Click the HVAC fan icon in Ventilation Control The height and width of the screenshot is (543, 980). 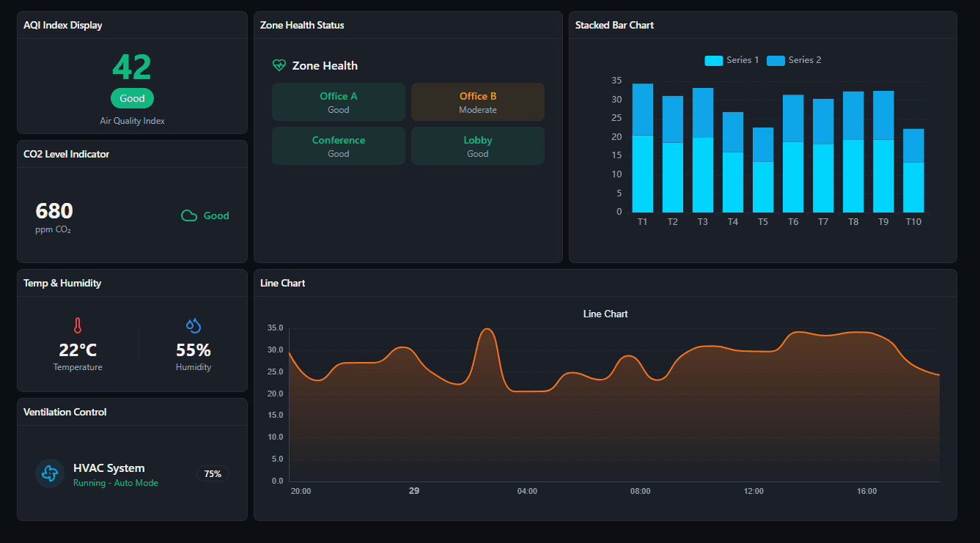(x=49, y=473)
